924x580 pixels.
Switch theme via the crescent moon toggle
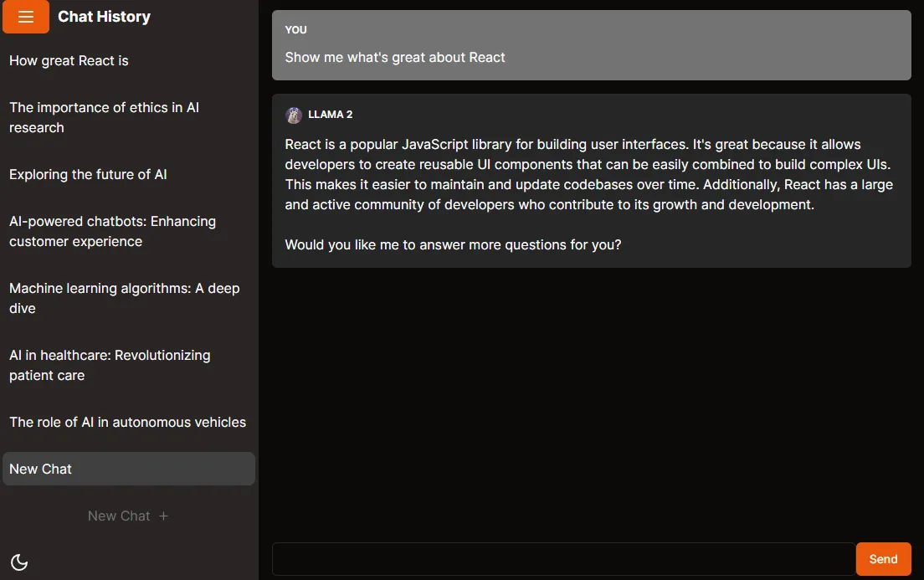click(19, 562)
